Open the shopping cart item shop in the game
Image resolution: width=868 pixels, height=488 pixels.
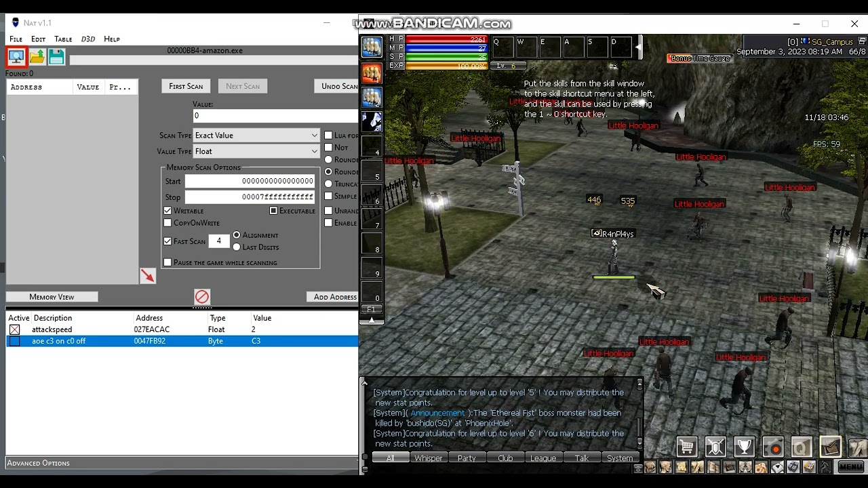(686, 447)
